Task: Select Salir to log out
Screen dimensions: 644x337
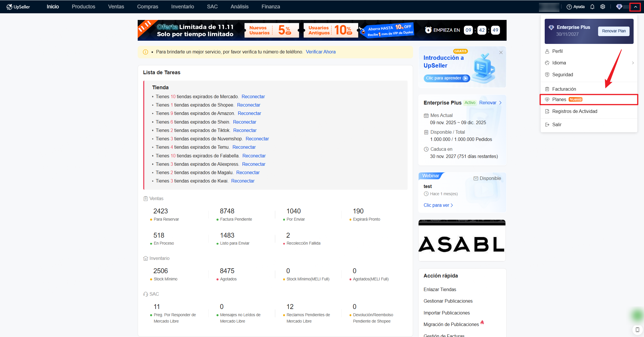Action: click(557, 124)
